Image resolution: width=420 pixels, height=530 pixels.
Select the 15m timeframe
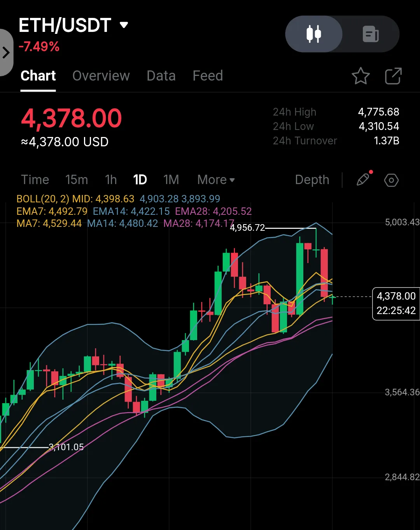(77, 180)
